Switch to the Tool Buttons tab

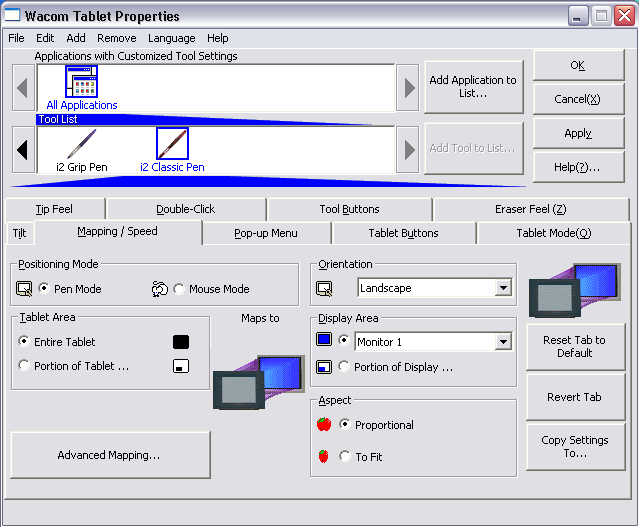tap(349, 209)
